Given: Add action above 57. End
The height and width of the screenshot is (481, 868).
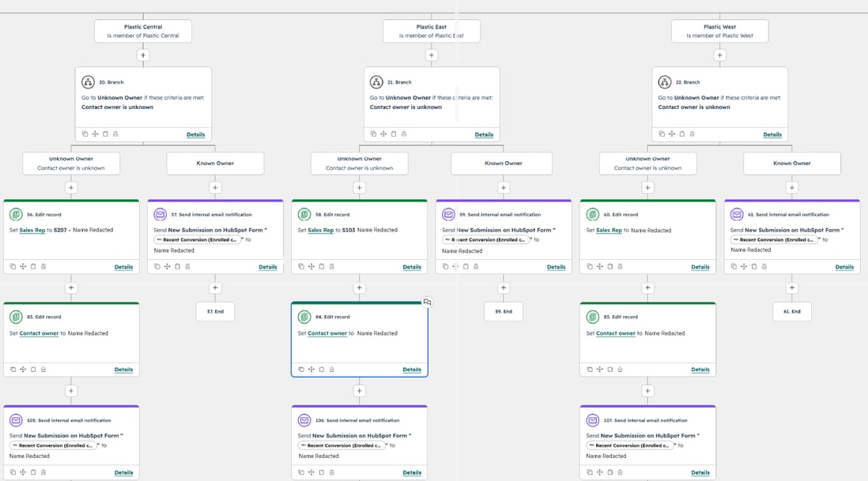Looking at the screenshot, I should point(215,288).
